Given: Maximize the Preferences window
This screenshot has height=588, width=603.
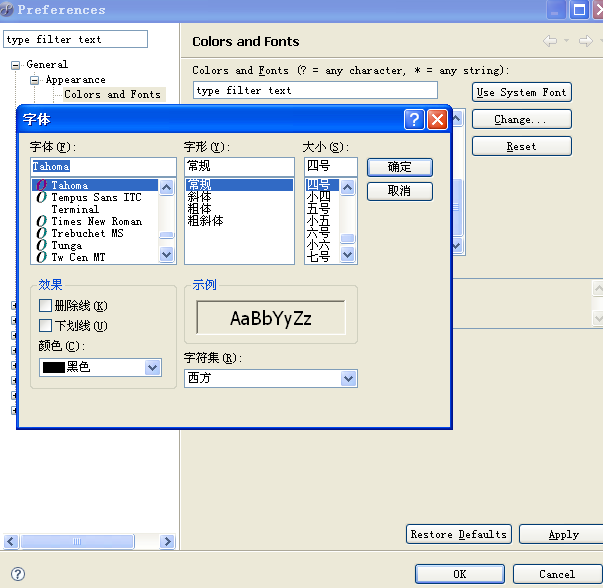Looking at the screenshot, I should [x=579, y=9].
